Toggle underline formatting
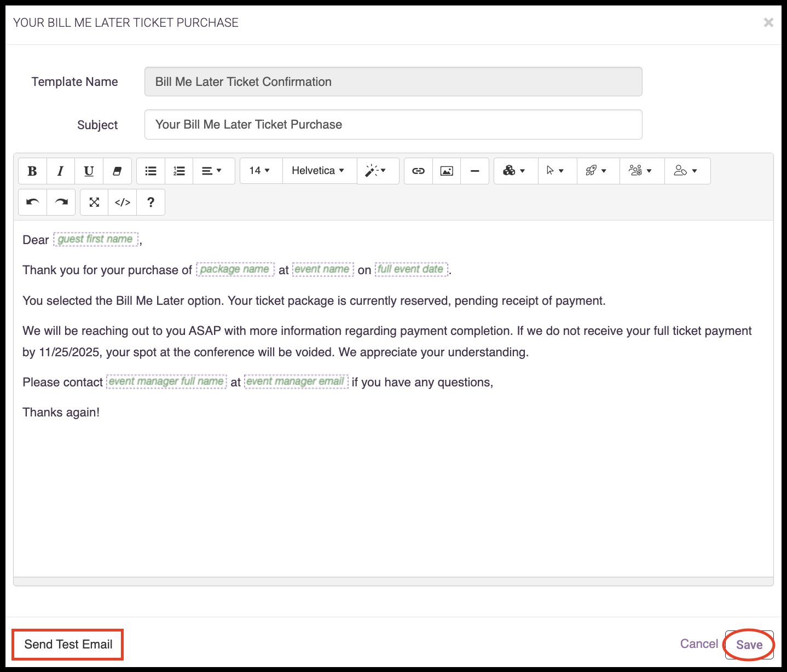The image size is (787, 672). click(89, 171)
